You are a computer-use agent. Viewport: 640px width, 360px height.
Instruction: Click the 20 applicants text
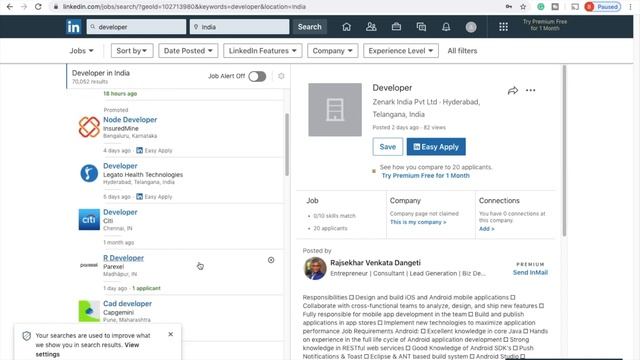pos(330,229)
